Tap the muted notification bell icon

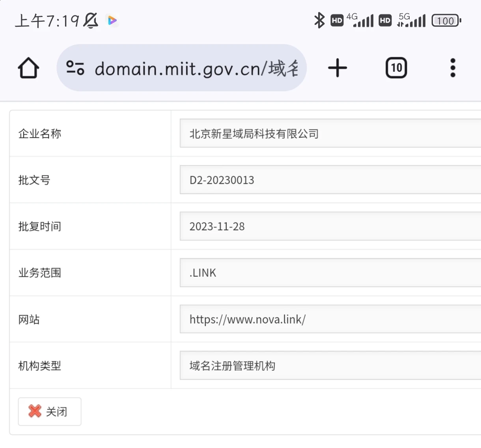(91, 21)
